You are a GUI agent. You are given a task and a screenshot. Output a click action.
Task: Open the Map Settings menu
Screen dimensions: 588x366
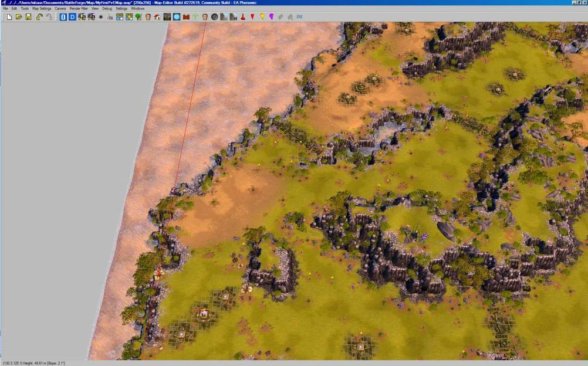click(x=42, y=8)
